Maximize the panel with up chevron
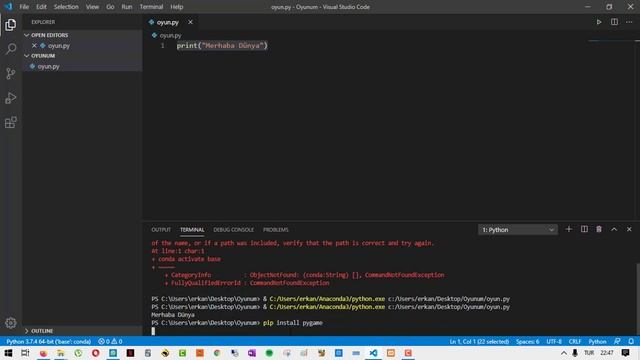The height and width of the screenshot is (360, 640). (614, 229)
